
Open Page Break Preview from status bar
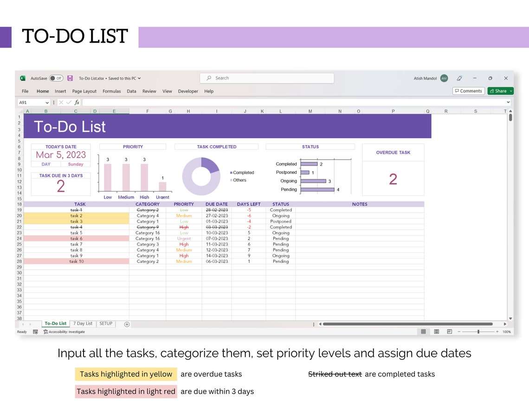coord(449,331)
